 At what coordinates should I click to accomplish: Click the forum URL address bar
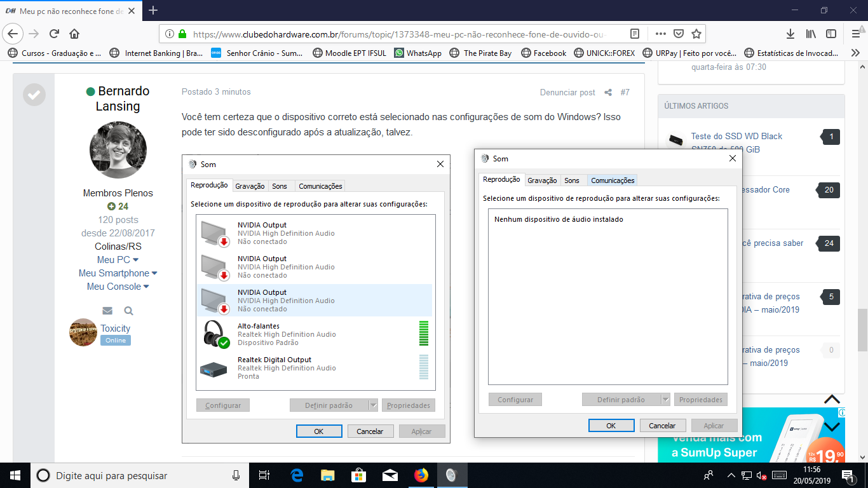pyautogui.click(x=399, y=34)
